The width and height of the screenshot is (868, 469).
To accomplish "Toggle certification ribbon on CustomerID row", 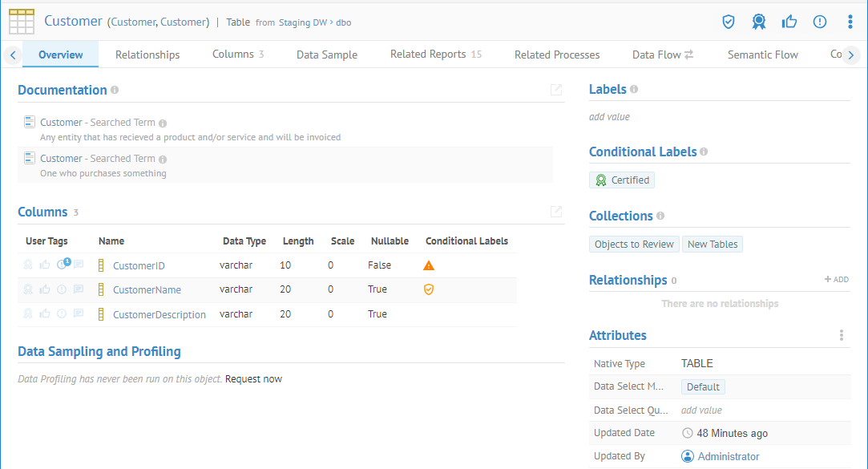I will pos(28,265).
